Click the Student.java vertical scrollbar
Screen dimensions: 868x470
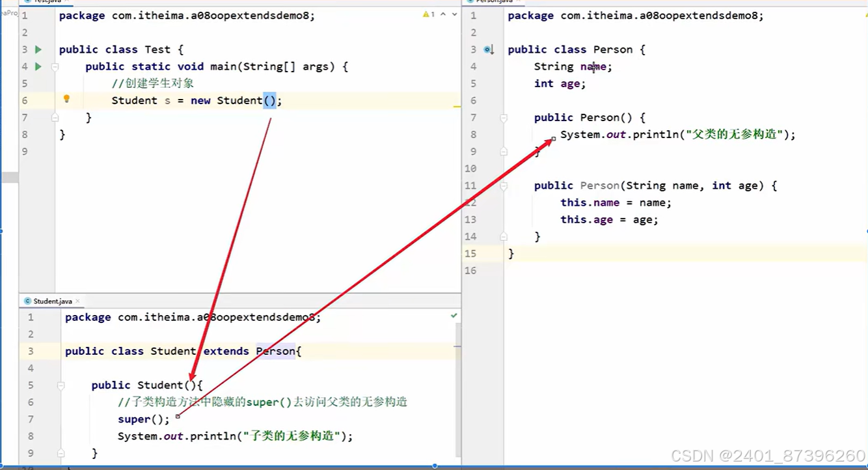tap(458, 391)
